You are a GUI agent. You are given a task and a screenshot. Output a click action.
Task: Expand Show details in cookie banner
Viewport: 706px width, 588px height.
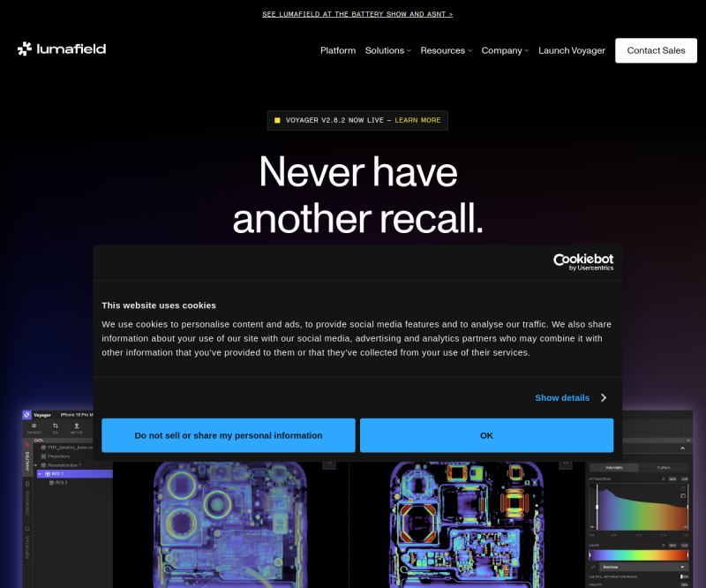pos(570,398)
